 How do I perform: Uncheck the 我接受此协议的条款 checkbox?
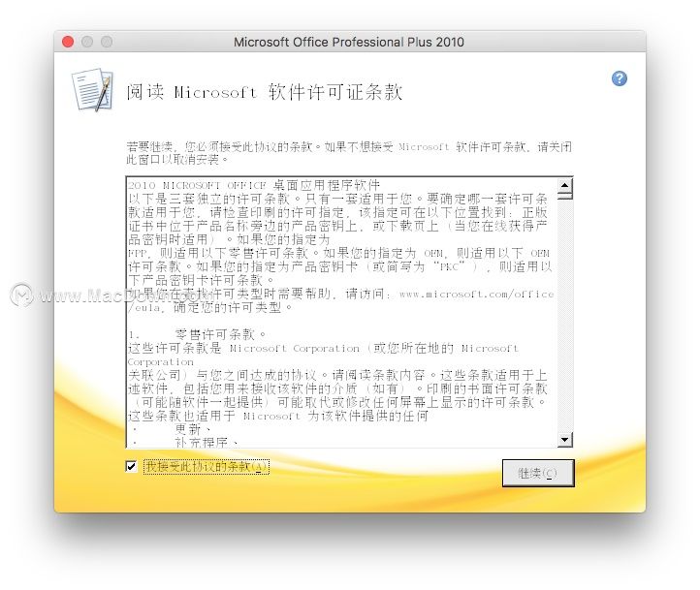[131, 466]
